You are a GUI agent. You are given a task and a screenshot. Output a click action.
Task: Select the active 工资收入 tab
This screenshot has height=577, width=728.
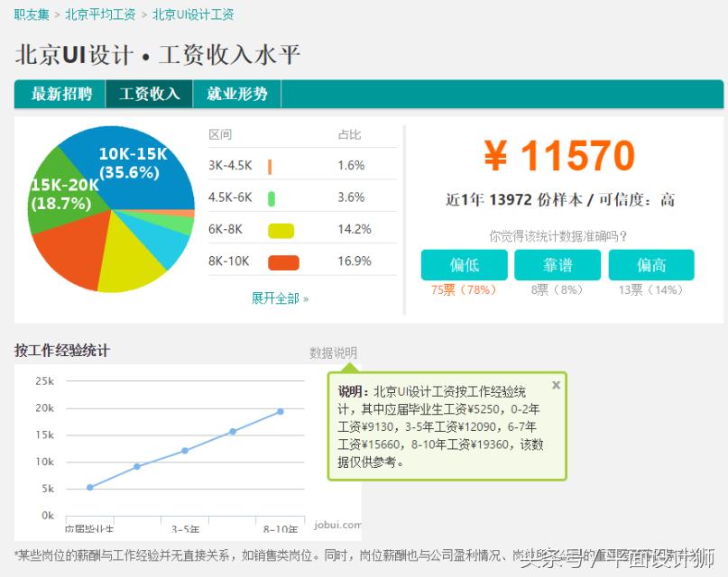(x=148, y=93)
